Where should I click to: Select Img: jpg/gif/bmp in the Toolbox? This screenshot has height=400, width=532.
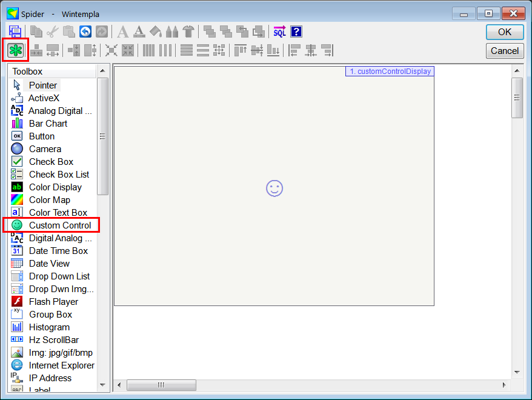click(61, 353)
